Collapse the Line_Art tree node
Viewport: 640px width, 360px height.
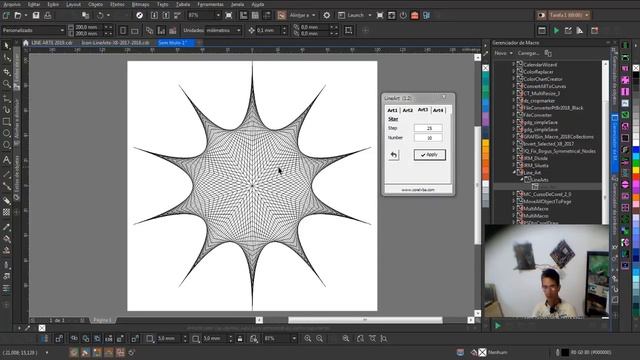pos(514,173)
